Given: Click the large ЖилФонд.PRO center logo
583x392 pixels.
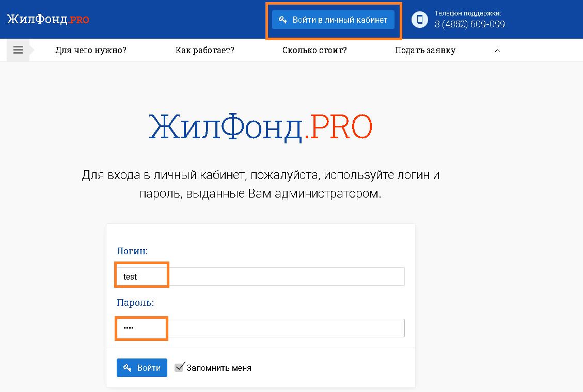Looking at the screenshot, I should click(x=260, y=127).
